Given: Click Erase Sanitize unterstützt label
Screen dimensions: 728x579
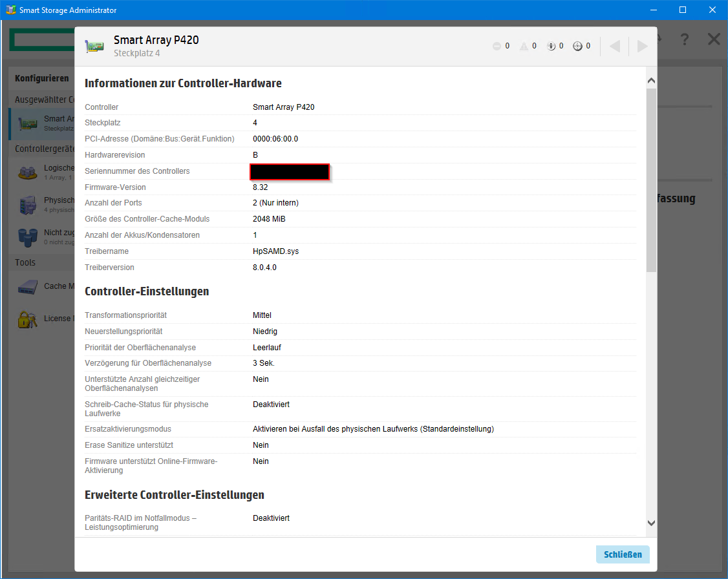Looking at the screenshot, I should coord(129,445).
